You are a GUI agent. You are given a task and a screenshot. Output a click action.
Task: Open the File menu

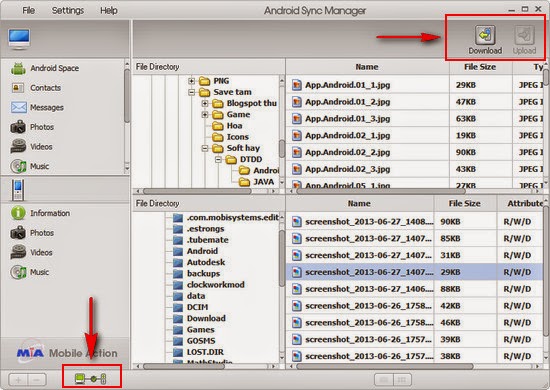[28, 11]
